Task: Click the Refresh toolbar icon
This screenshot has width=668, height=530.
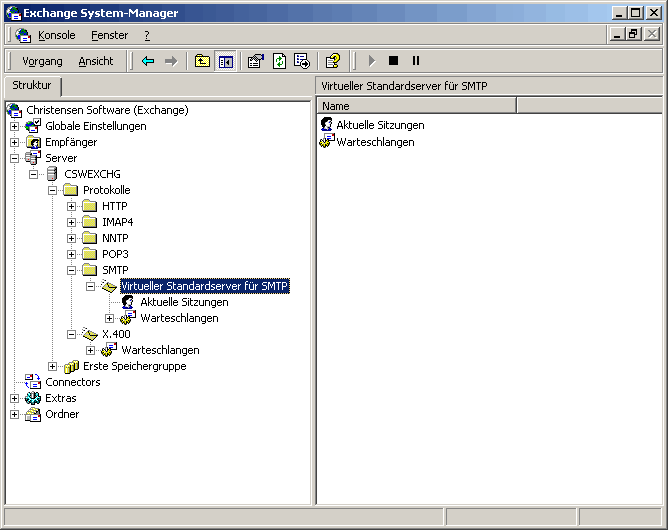Action: tap(279, 61)
